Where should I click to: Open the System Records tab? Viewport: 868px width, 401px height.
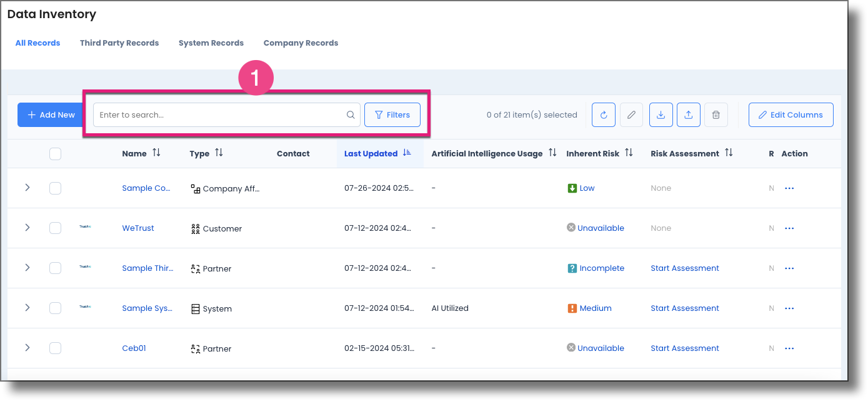point(211,43)
